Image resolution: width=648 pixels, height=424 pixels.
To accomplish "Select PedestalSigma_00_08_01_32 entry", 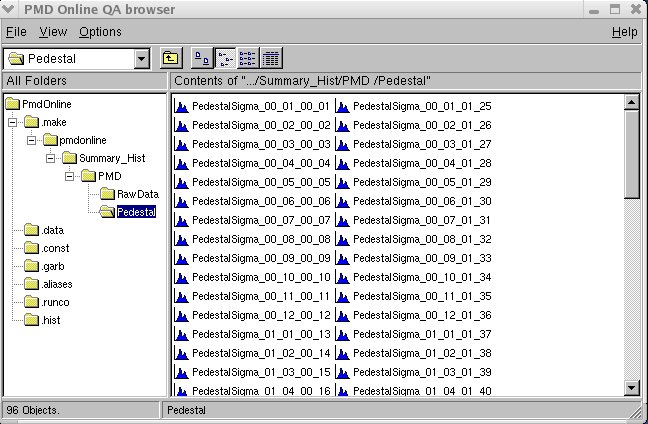I will coord(414,239).
